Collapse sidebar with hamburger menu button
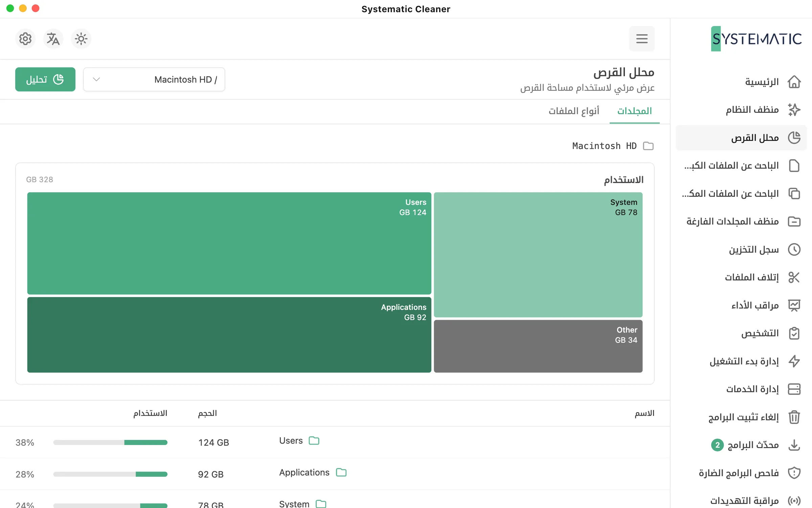The image size is (812, 508). coord(642,39)
